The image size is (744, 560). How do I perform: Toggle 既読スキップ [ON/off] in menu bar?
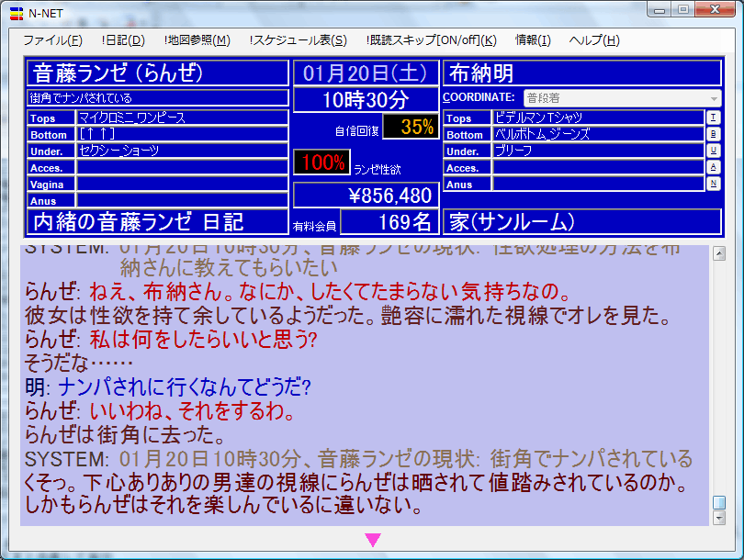431,40
